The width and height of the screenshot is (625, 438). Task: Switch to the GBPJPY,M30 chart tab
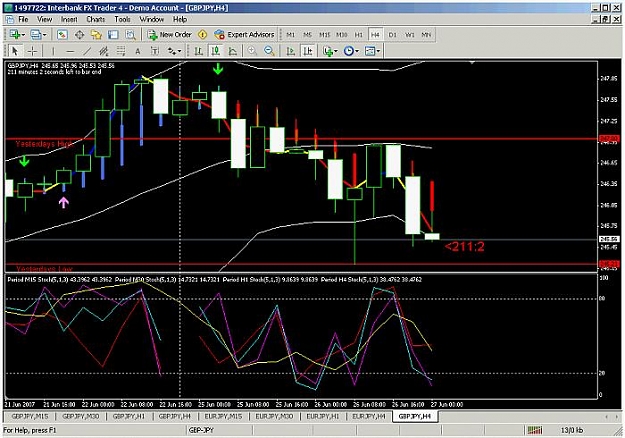point(81,416)
